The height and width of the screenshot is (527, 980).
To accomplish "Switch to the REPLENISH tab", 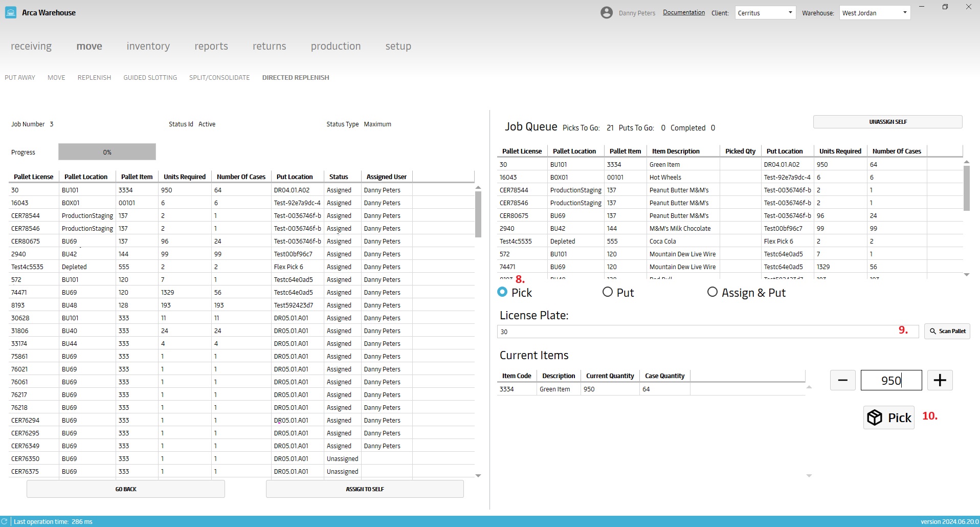I will 94,78.
